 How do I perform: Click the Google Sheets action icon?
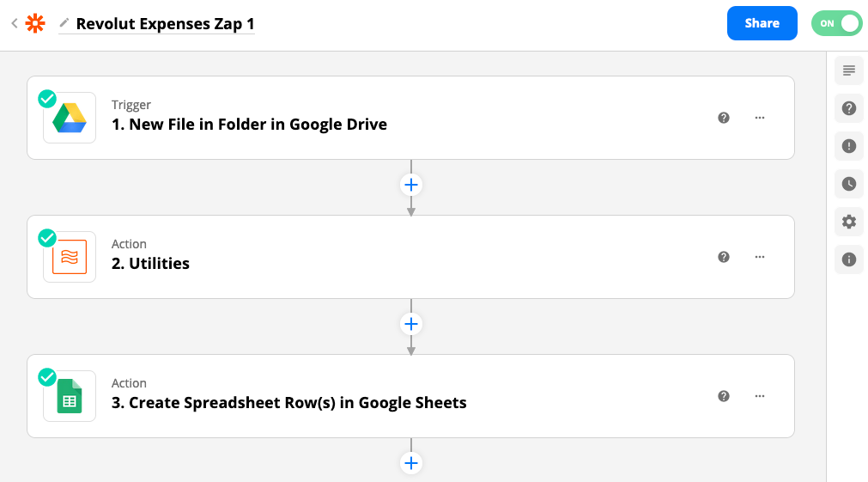tap(70, 395)
